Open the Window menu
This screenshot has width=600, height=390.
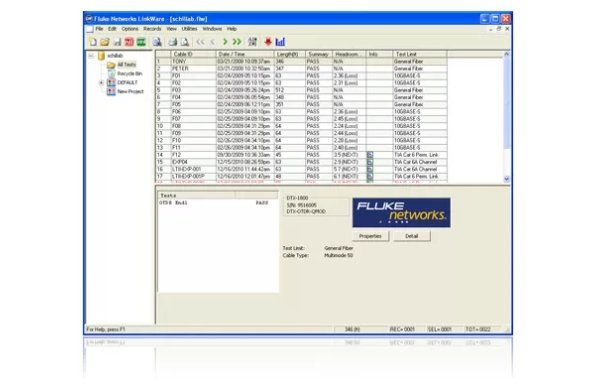(x=212, y=29)
